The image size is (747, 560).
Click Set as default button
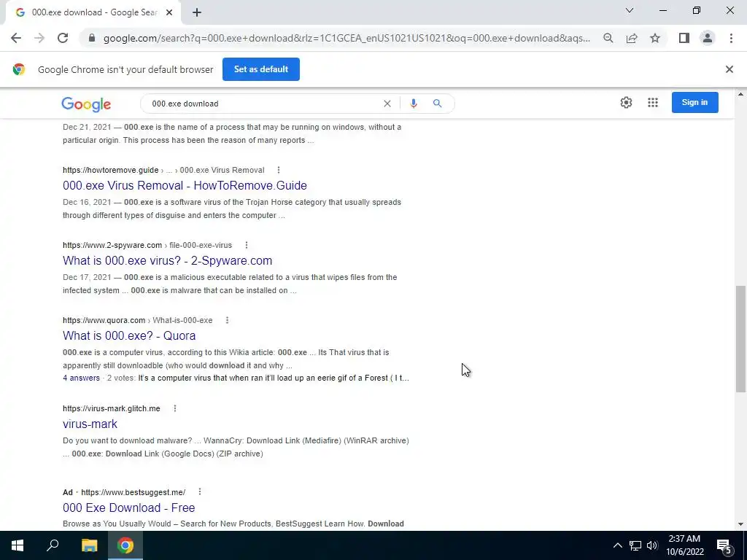tap(261, 69)
